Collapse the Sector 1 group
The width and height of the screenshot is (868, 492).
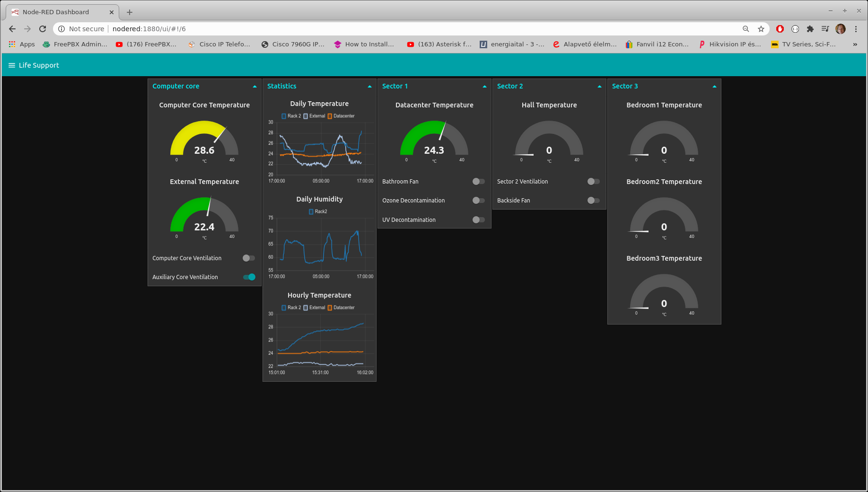pos(484,87)
